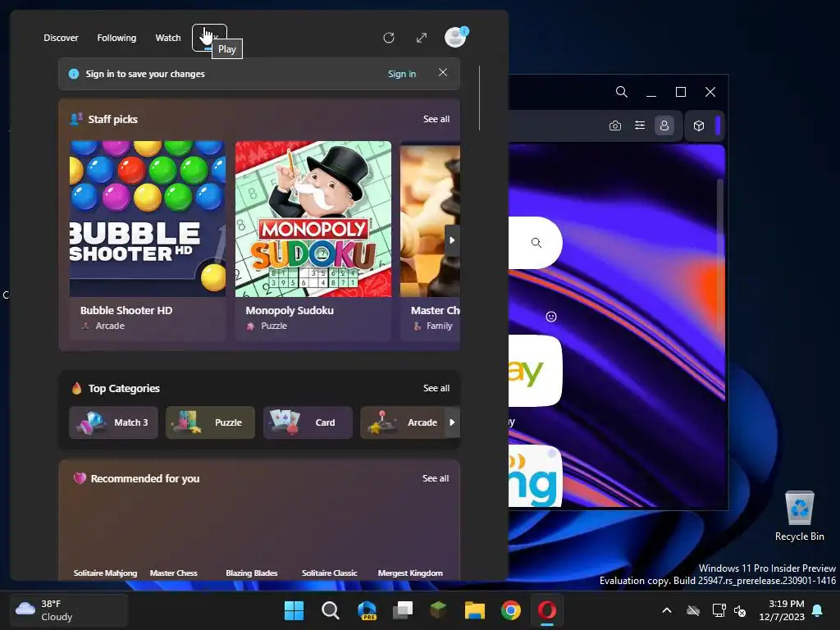Choose the Arcade category
The height and width of the screenshot is (630, 840).
[x=403, y=422]
